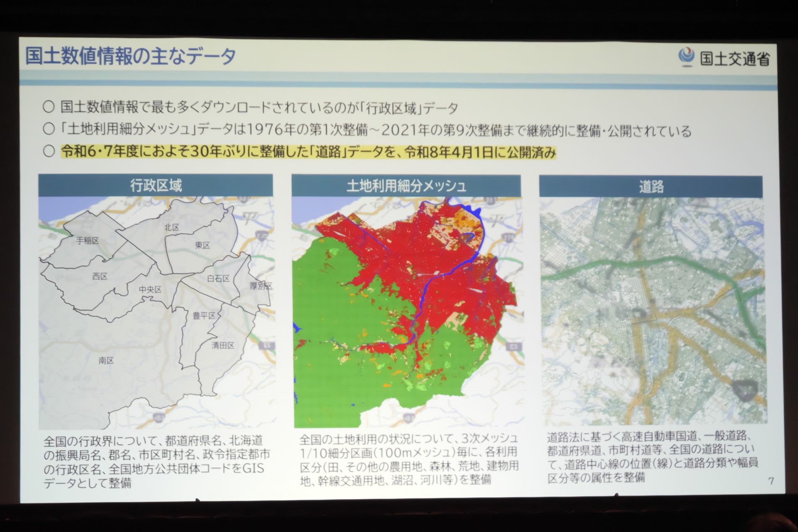This screenshot has height=532, width=798.
Task: Click the 北区 label on the map
Action: point(172,227)
